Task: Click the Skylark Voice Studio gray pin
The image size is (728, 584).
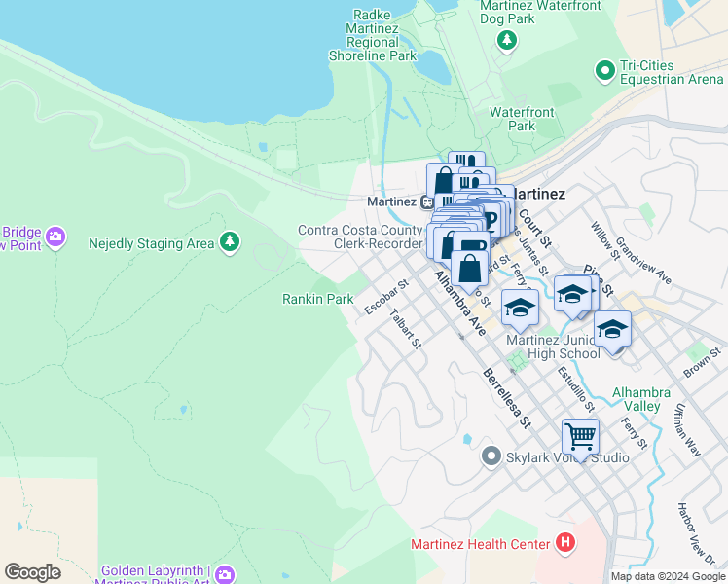Action: pos(491,456)
